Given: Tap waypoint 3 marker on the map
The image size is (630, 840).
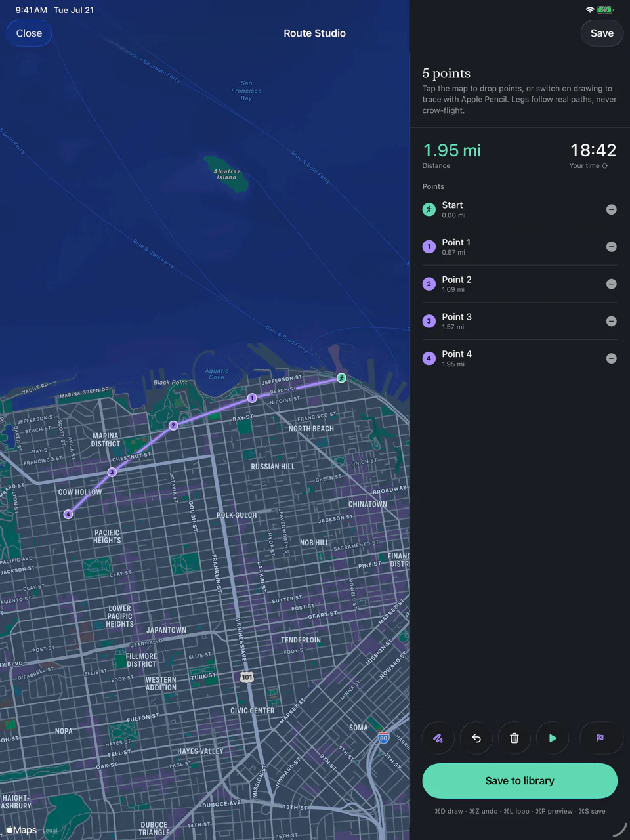Looking at the screenshot, I should click(112, 472).
